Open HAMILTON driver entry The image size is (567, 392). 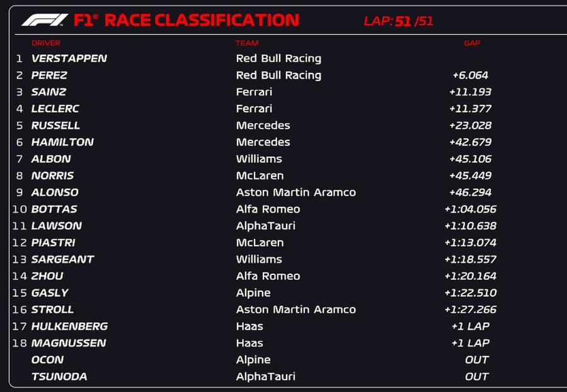pyautogui.click(x=62, y=142)
